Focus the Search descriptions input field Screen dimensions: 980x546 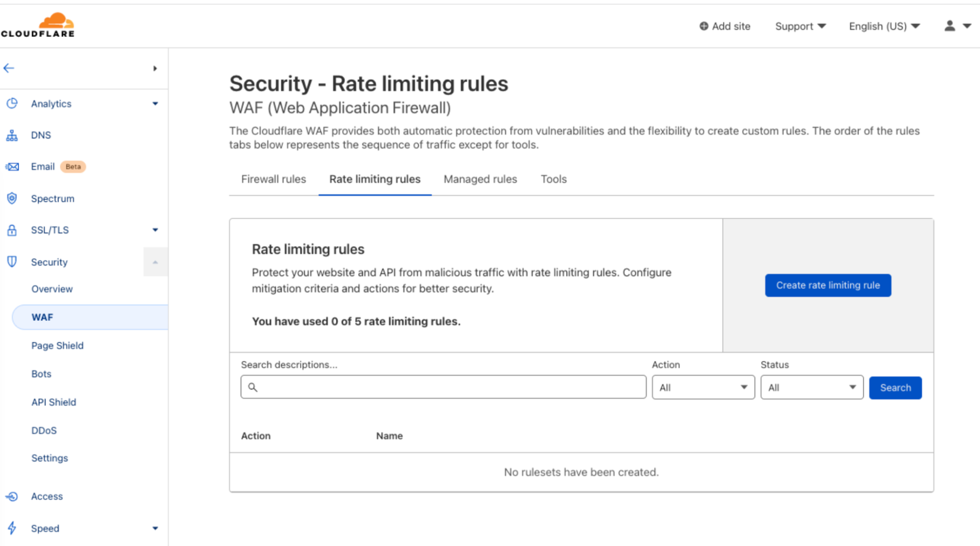[x=443, y=387]
